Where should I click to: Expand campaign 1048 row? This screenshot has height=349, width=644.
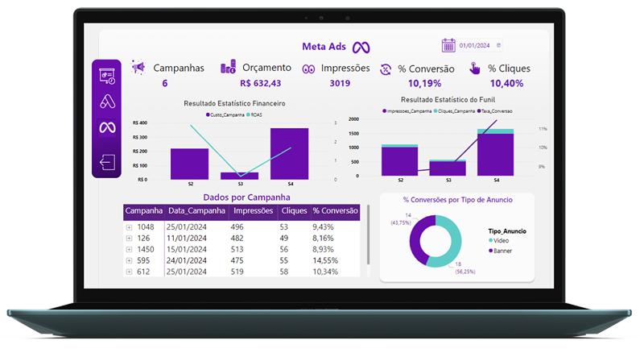coord(130,227)
